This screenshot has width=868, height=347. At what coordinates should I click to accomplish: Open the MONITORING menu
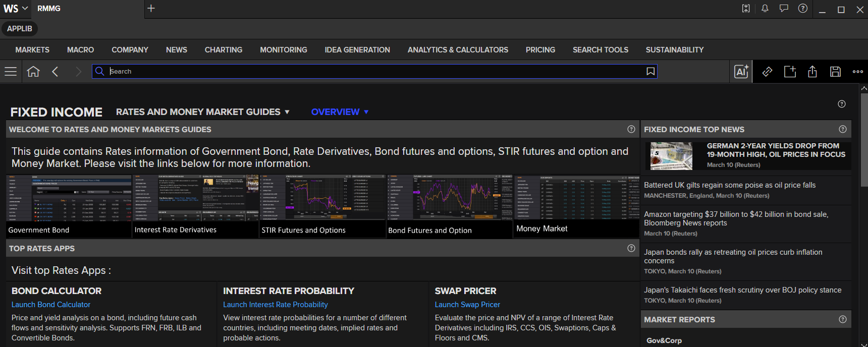coord(284,50)
